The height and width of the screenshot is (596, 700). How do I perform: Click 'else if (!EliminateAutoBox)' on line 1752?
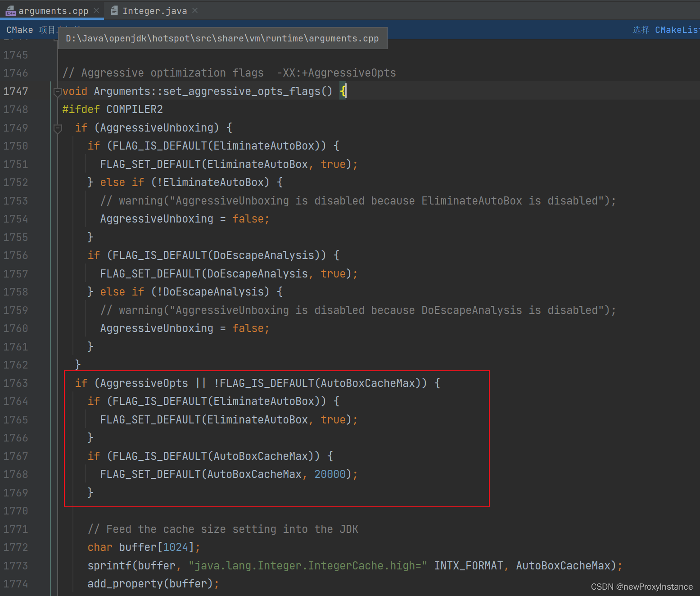[x=185, y=182]
